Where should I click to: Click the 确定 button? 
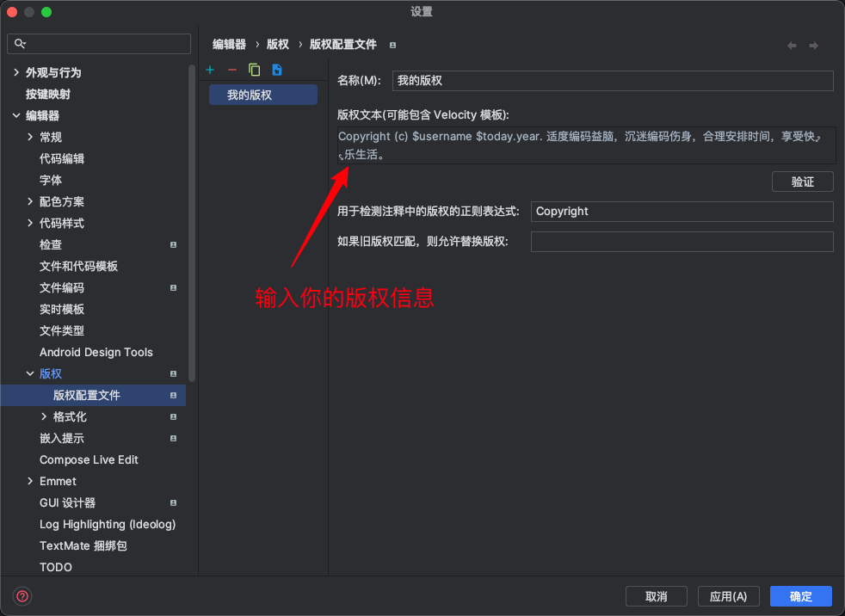pyautogui.click(x=800, y=596)
